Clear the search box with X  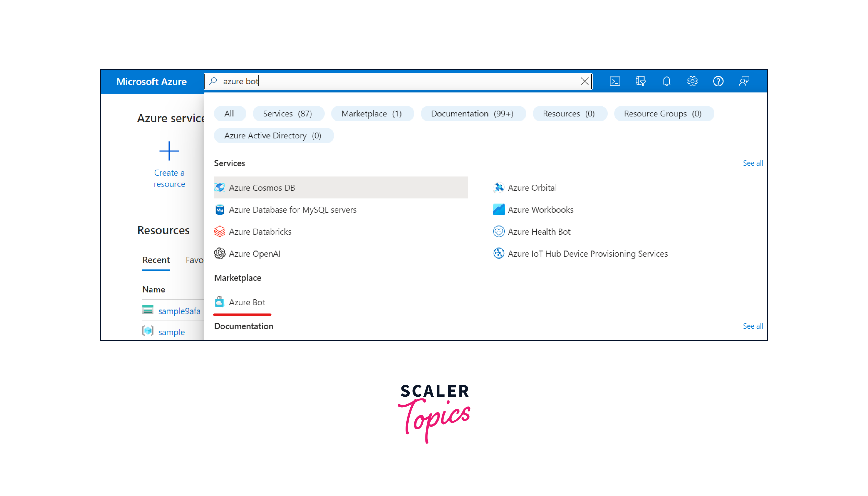point(584,81)
